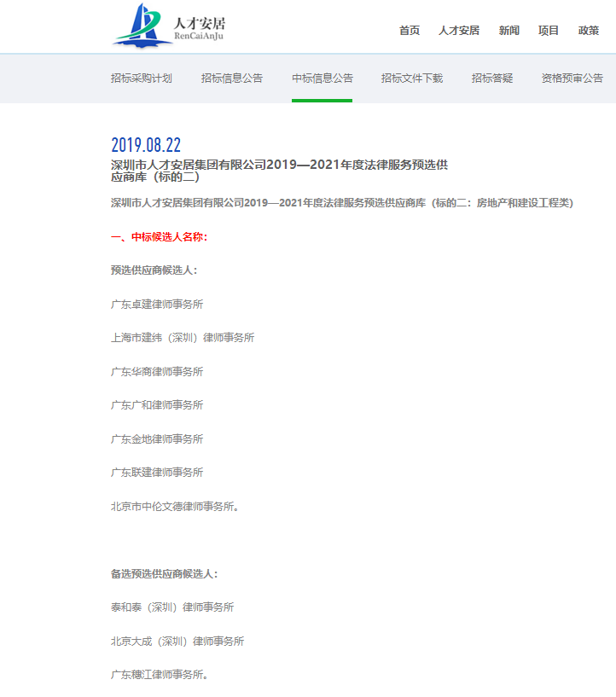Screen dimensions: 616x697
Task: Switch to 招标采购计划 tab
Action: pyautogui.click(x=142, y=78)
